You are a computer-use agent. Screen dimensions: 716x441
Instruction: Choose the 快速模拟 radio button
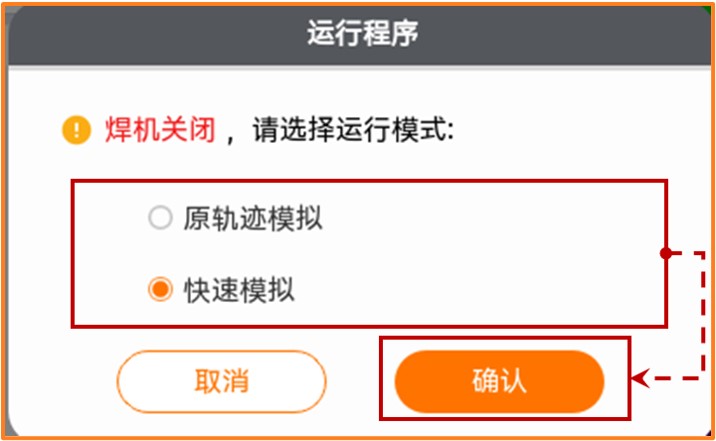pos(160,289)
